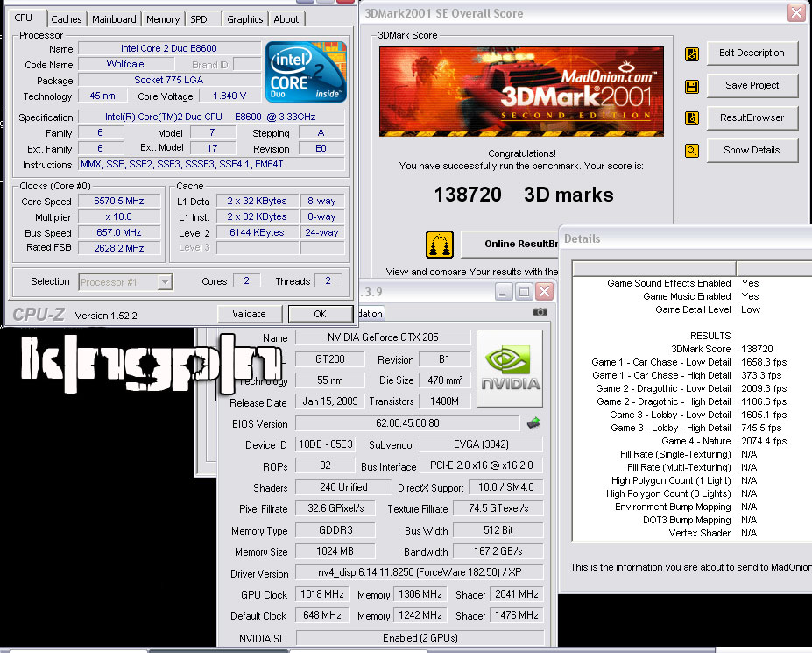Viewport: 812px width, 653px height.
Task: Click the Edit Description button
Action: 752,53
